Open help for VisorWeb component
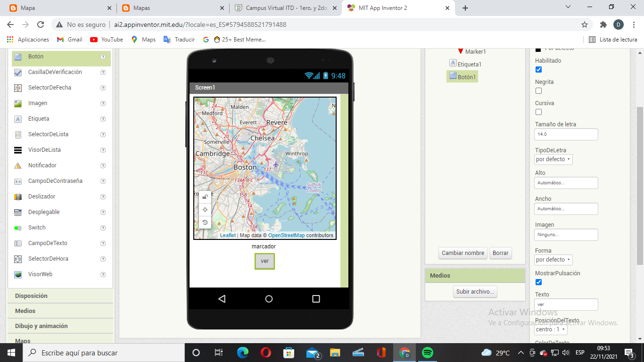 (x=103, y=274)
